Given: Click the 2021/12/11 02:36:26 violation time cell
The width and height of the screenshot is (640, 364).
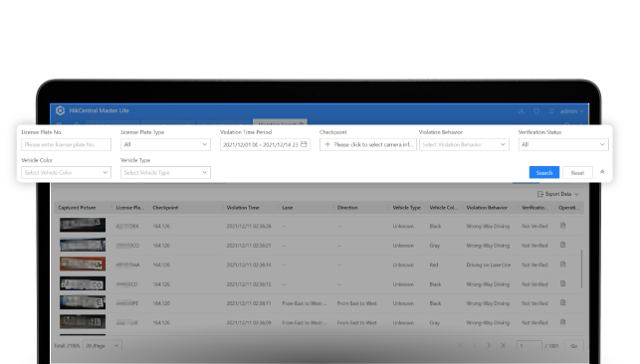Looking at the screenshot, I should (x=249, y=226).
